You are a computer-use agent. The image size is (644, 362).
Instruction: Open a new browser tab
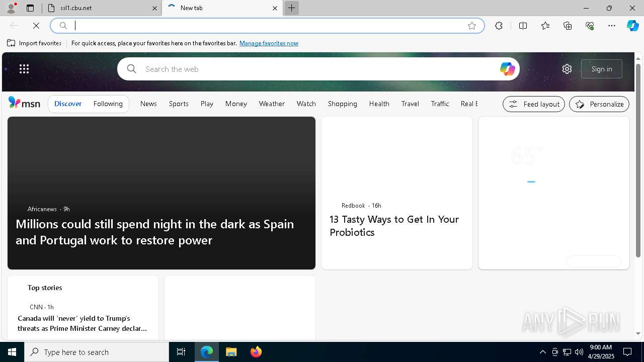tap(291, 8)
